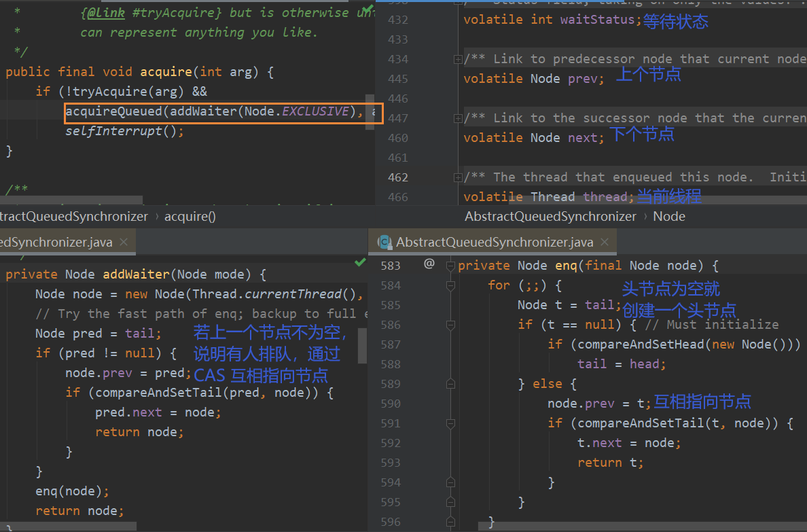
Task: Click line number 590 in the gutter
Action: tap(391, 404)
